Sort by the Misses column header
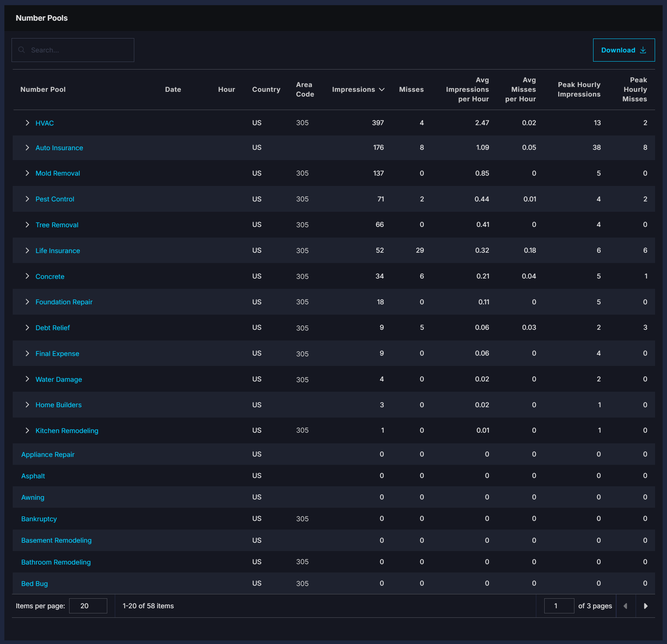The height and width of the screenshot is (644, 667). (411, 90)
